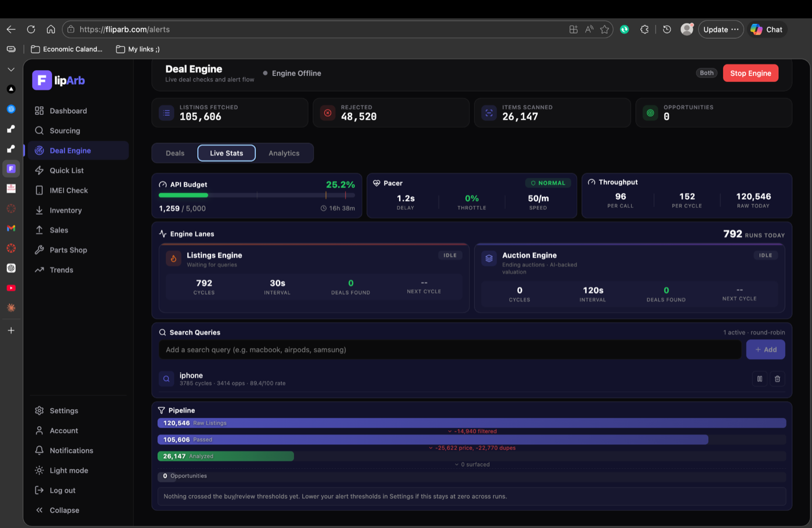Select the Live Stats tab

pyautogui.click(x=226, y=153)
